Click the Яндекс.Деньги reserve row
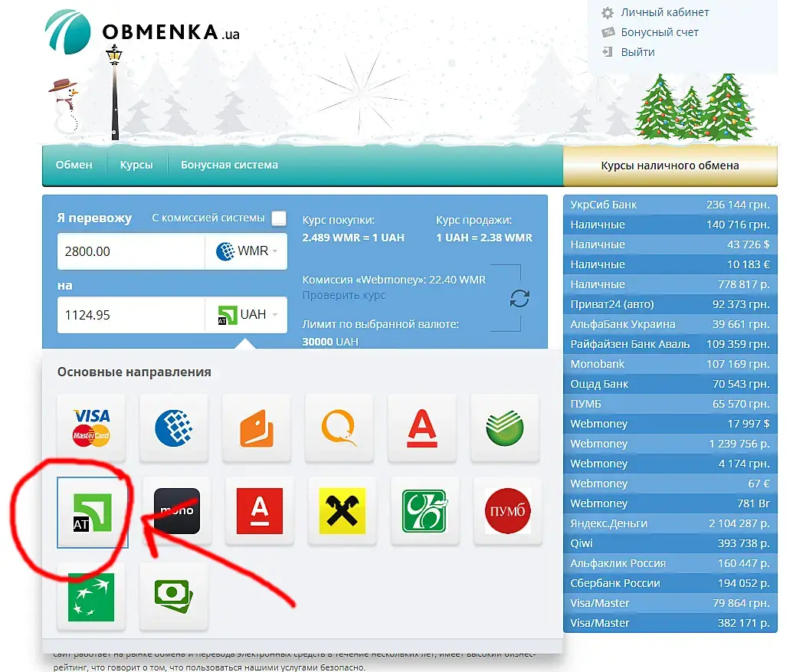Image resolution: width=793 pixels, height=672 pixels. click(x=670, y=523)
